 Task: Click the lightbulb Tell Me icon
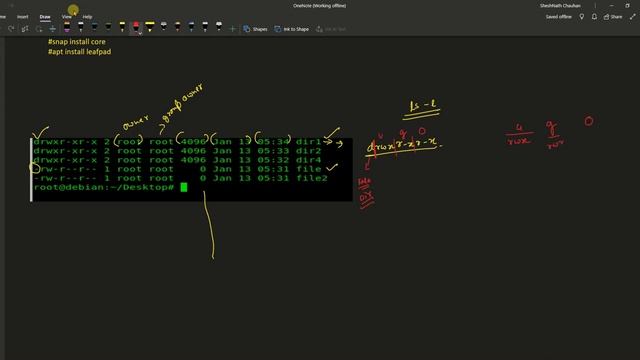pyautogui.click(x=582, y=17)
